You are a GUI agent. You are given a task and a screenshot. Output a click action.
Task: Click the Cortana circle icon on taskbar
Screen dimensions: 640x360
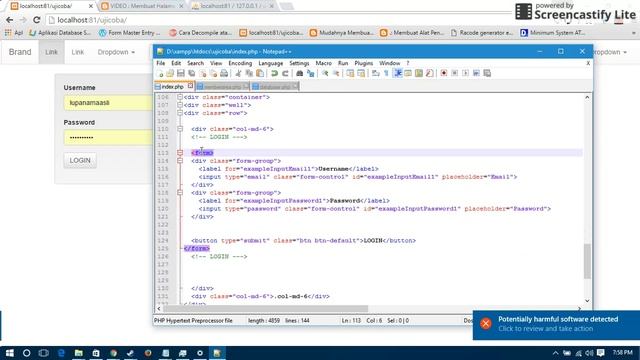[27, 353]
